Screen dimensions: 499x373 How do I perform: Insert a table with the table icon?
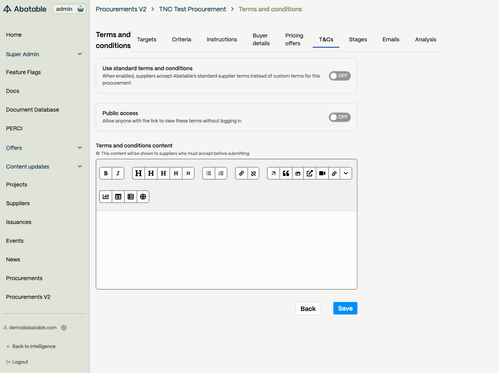(x=118, y=197)
